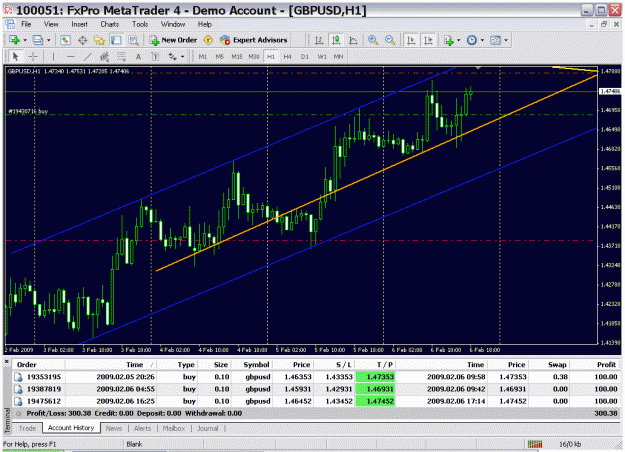
Task: Switch timeframe to MN
Action: click(x=338, y=57)
